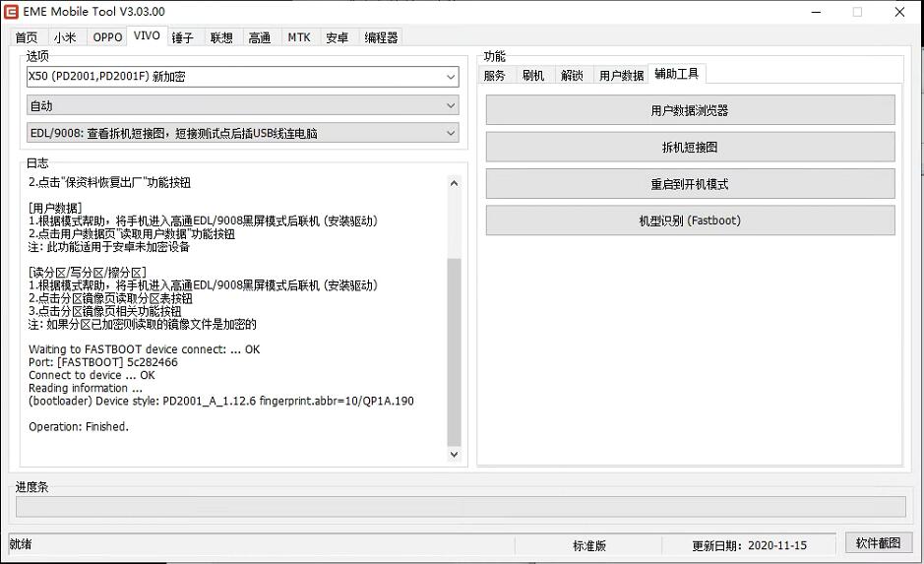Click the log scrollbar up arrow
Screen dimensions: 924x564
(454, 183)
